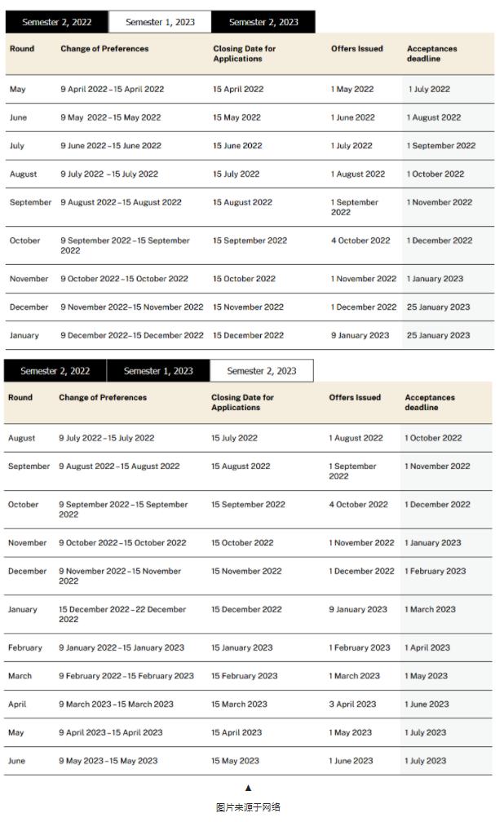The width and height of the screenshot is (504, 822).
Task: Select the 9 March 2023–15 March 2023 cell
Action: pos(116,705)
